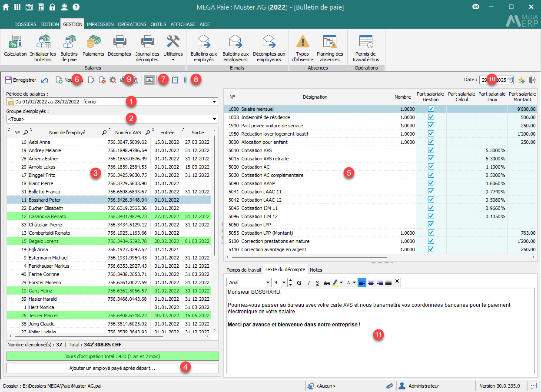
Task: Click the Enregistrer save button
Action: click(x=20, y=80)
